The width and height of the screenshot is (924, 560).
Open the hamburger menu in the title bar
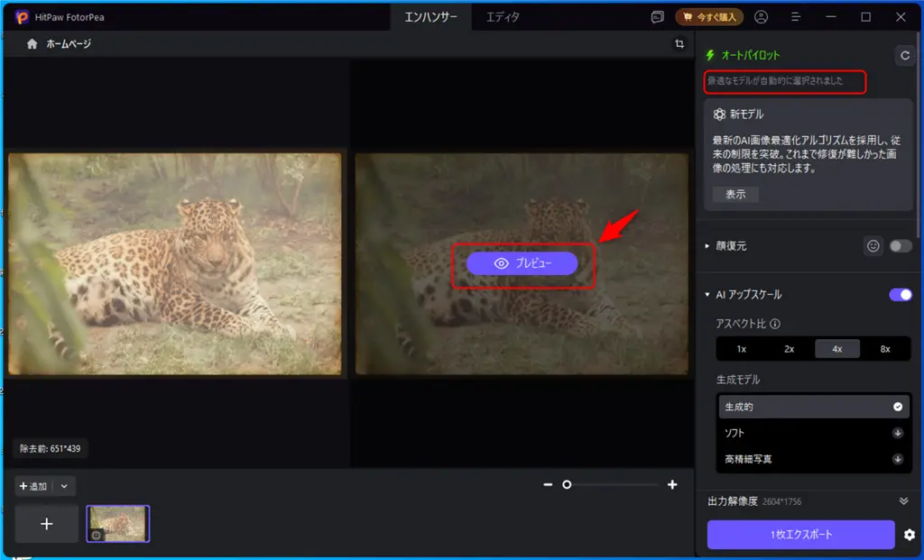[796, 16]
